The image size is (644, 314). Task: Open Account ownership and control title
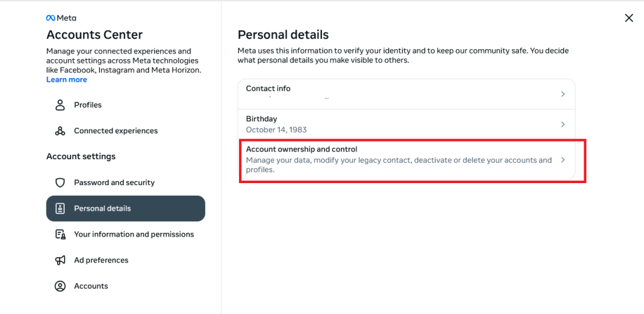(301, 149)
